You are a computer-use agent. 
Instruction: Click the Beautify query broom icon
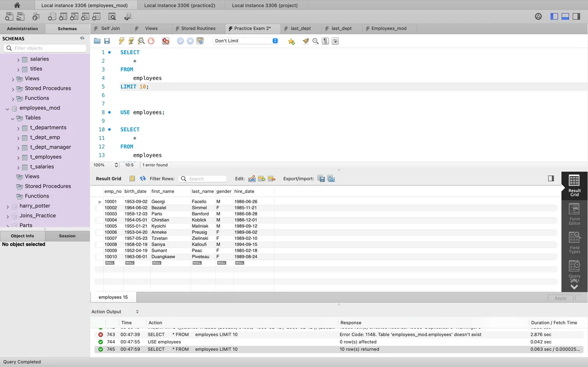306,41
